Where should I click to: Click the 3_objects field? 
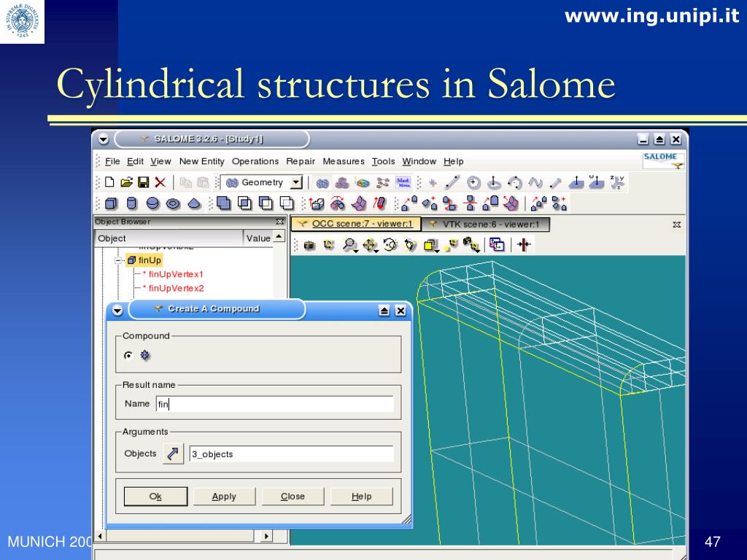[x=292, y=454]
